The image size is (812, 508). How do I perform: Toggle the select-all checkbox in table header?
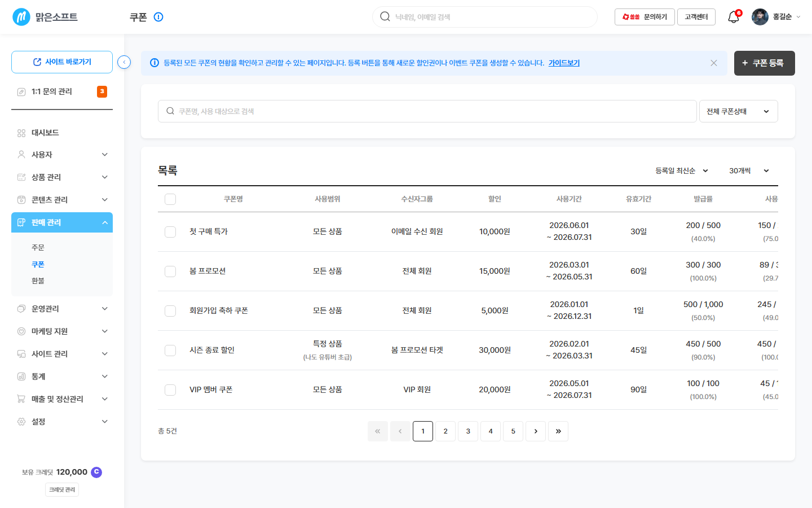pos(170,199)
